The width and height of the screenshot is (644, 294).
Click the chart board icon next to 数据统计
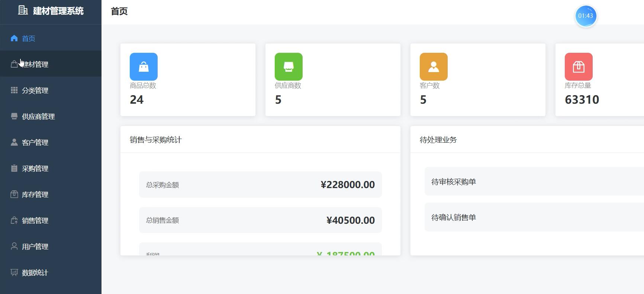tap(14, 272)
